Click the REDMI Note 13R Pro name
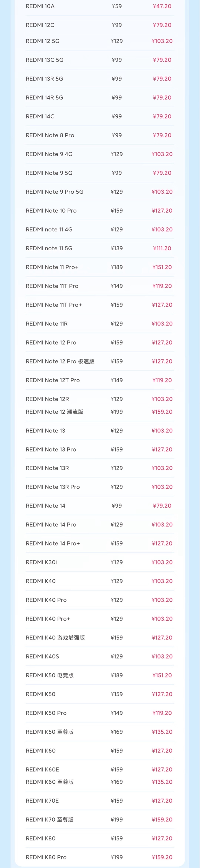Viewport: 200px width, 868px height. pos(53,487)
